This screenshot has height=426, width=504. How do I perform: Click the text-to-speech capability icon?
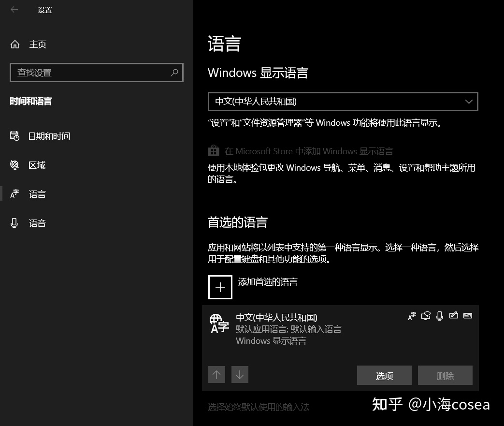426,316
